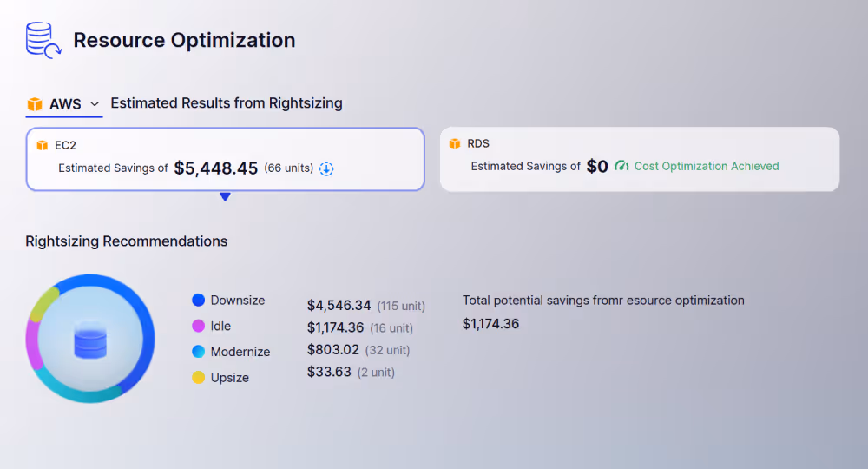The width and height of the screenshot is (868, 469).
Task: Click Estimated Results from Rightsizing heading
Action: 227,103
